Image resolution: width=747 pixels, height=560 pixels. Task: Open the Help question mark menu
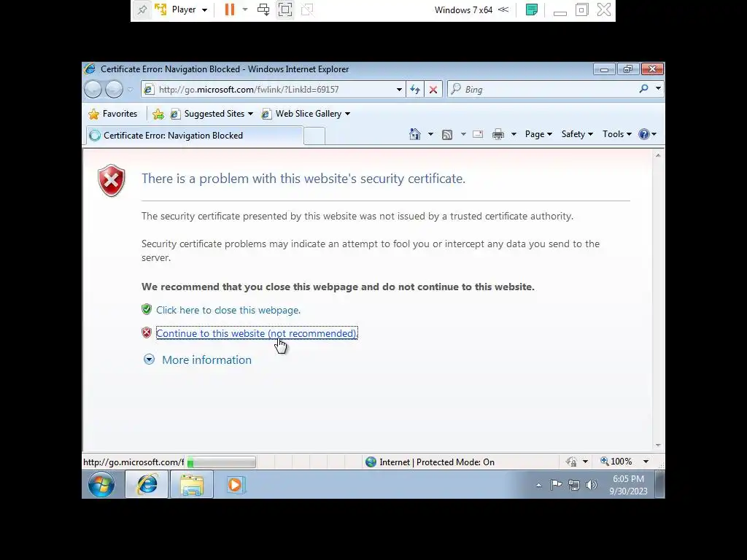click(647, 134)
